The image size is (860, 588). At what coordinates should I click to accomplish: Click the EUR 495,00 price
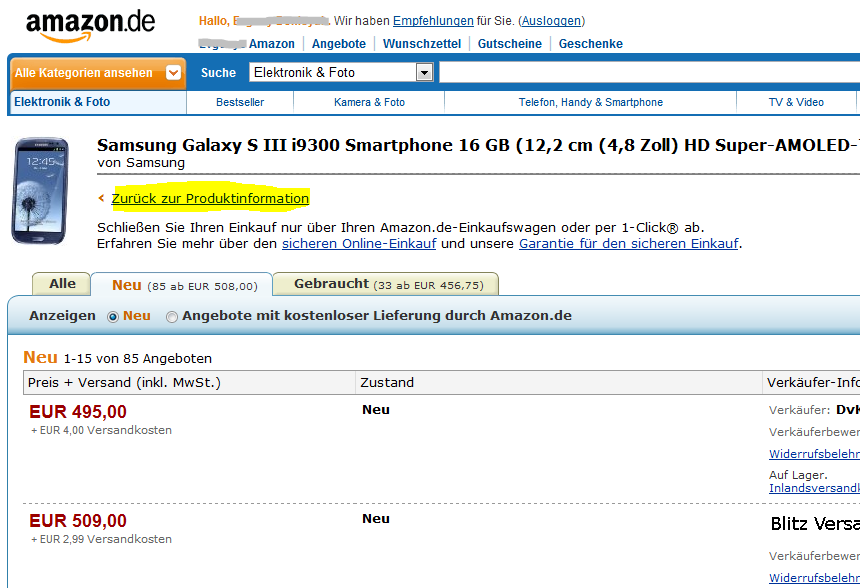(x=78, y=412)
